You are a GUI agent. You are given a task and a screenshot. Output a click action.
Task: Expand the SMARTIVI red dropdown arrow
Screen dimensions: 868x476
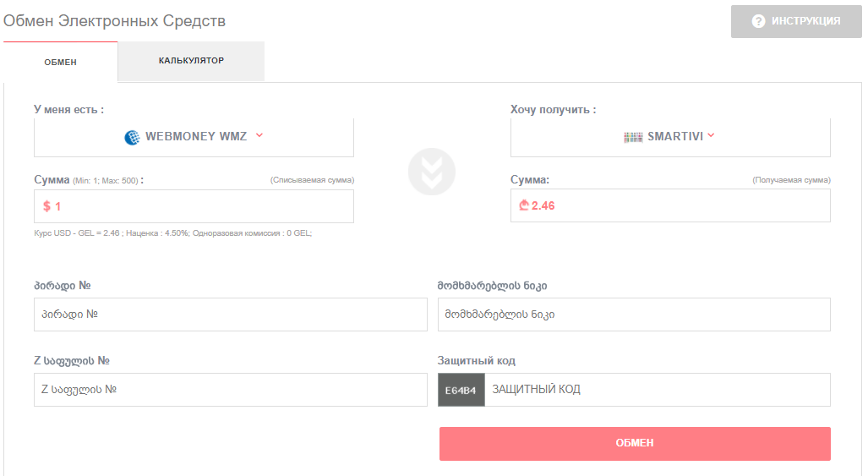click(x=712, y=135)
